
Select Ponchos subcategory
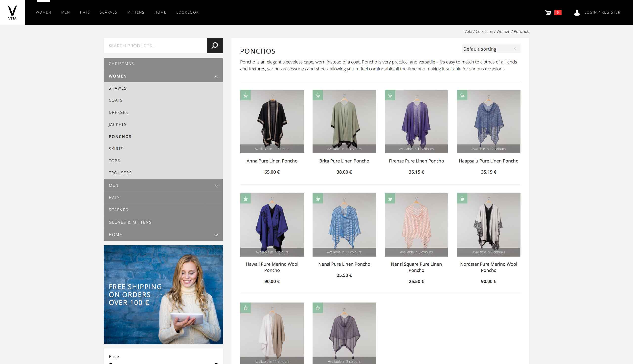pos(163,137)
